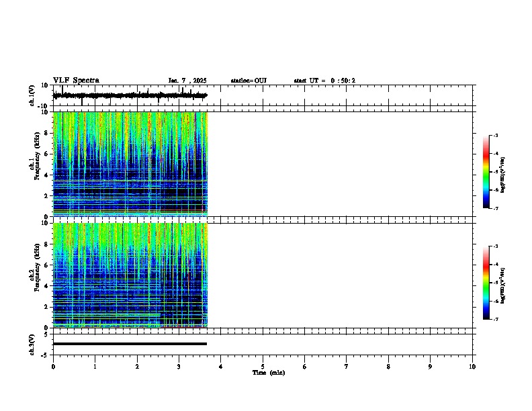The image size is (532, 411).
Task: Click the "start UT = 0:50:2" text
Action: point(324,81)
